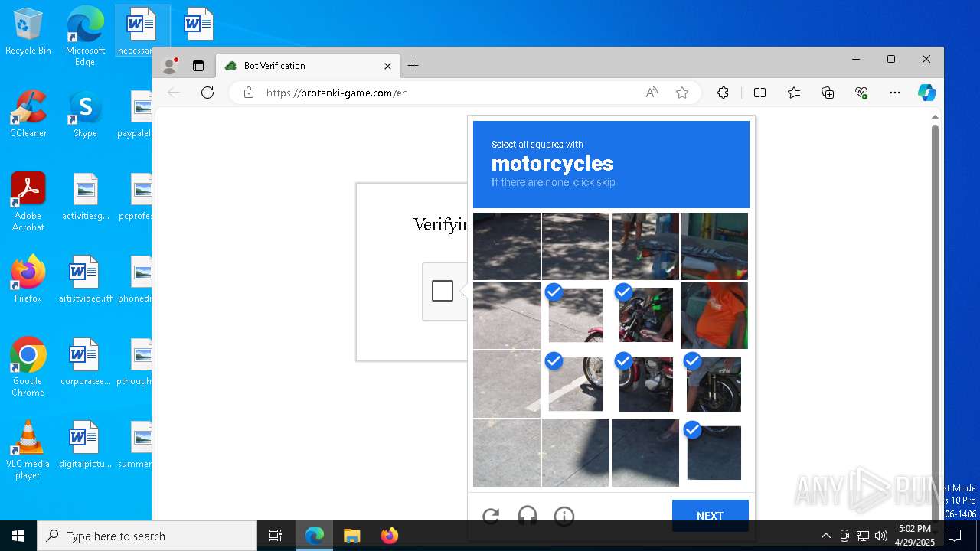Deselect motorcycle tile with red seat
This screenshot has width=980, height=551.
coord(645,315)
